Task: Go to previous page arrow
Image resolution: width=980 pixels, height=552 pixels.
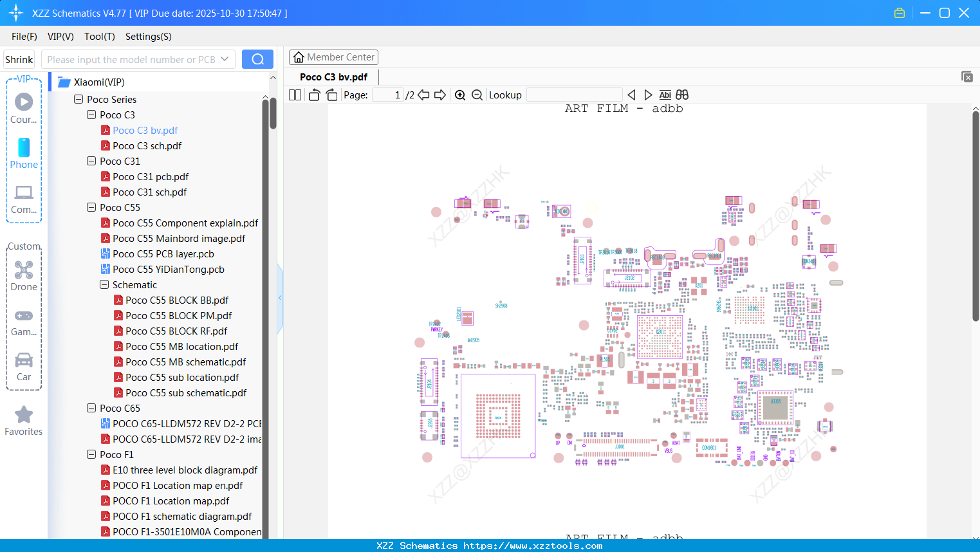Action: [x=423, y=95]
